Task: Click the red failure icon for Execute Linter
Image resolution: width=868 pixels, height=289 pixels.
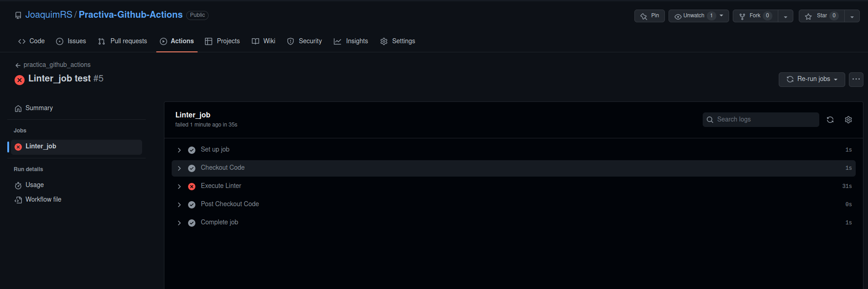Action: [x=192, y=187]
